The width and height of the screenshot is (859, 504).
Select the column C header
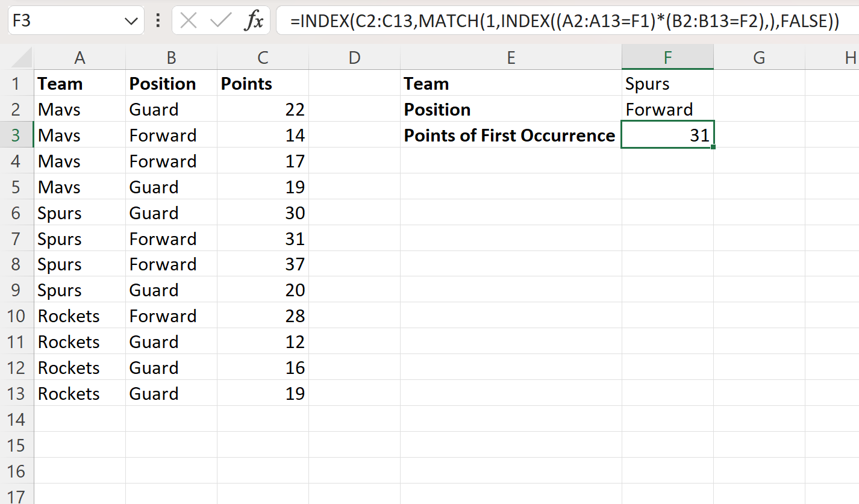(263, 58)
